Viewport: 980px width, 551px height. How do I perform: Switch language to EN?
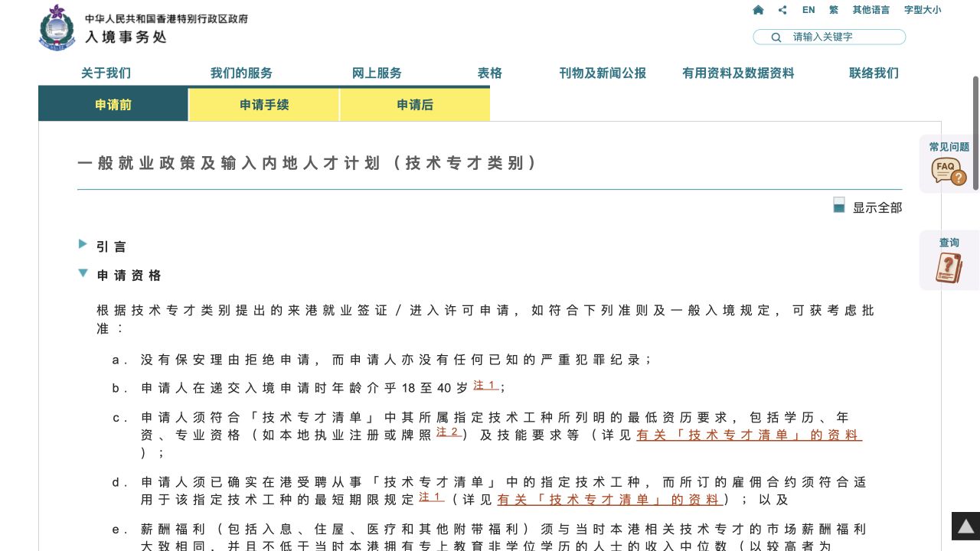[x=808, y=10]
